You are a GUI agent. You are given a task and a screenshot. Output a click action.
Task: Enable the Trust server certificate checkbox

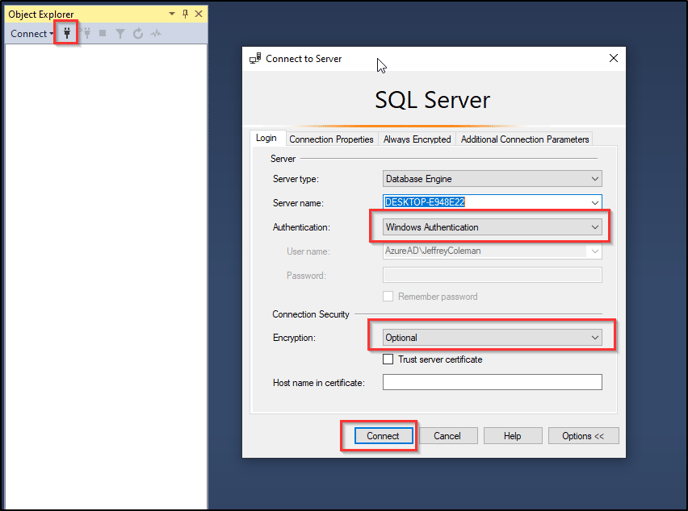pyautogui.click(x=388, y=359)
